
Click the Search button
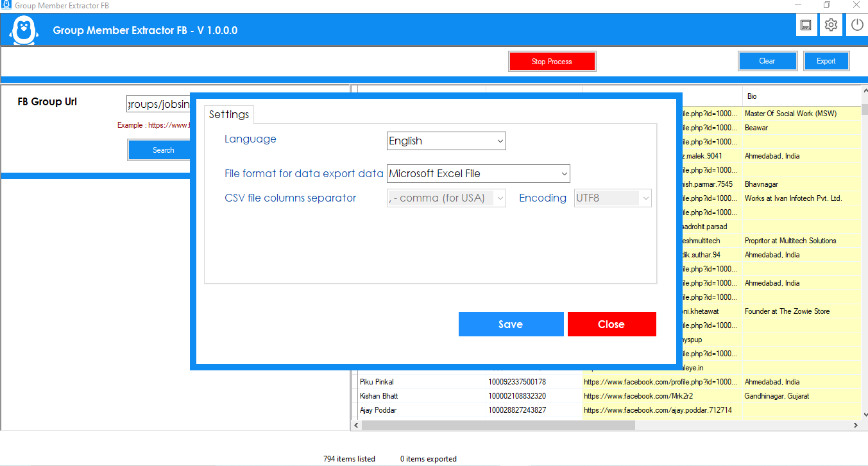163,150
